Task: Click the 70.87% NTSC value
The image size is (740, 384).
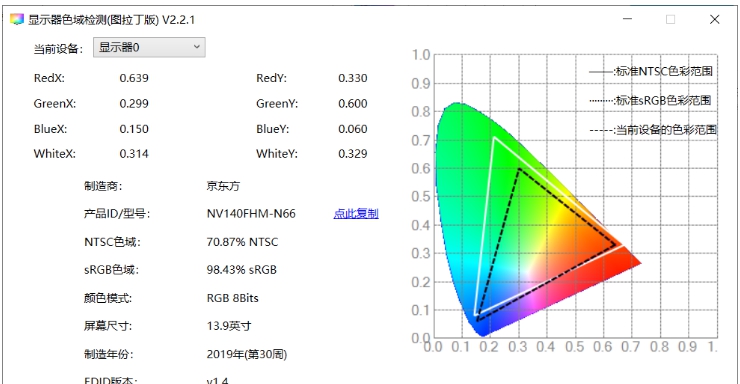Action: click(x=242, y=242)
